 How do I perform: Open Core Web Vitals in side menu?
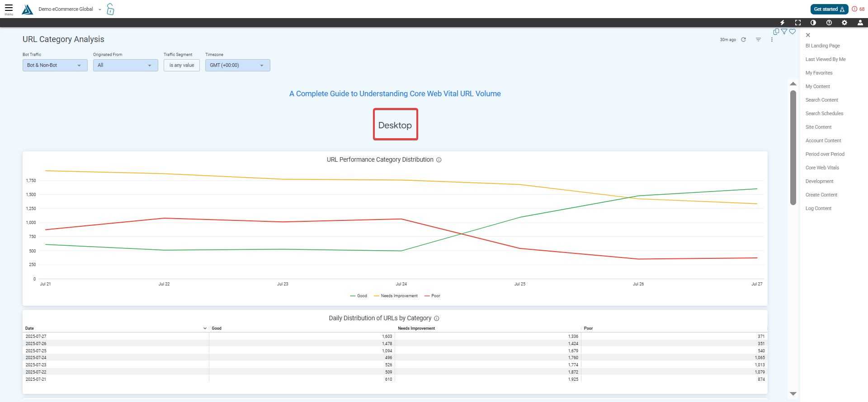tap(822, 168)
